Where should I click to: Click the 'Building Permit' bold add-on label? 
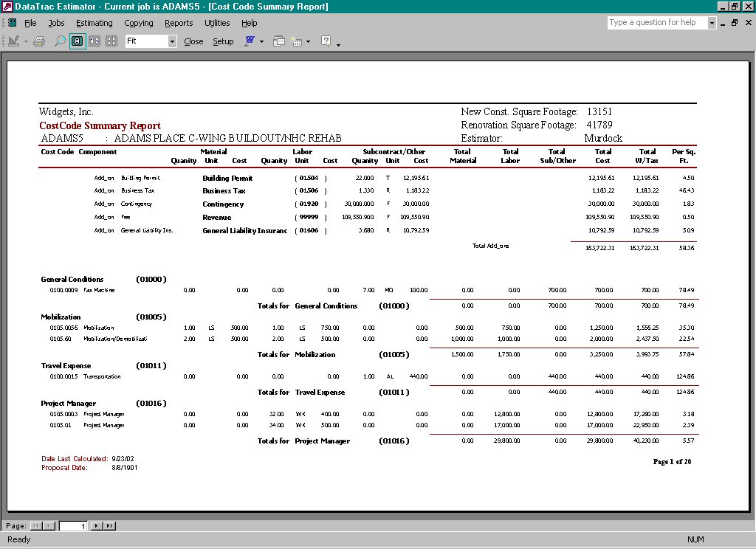(227, 178)
